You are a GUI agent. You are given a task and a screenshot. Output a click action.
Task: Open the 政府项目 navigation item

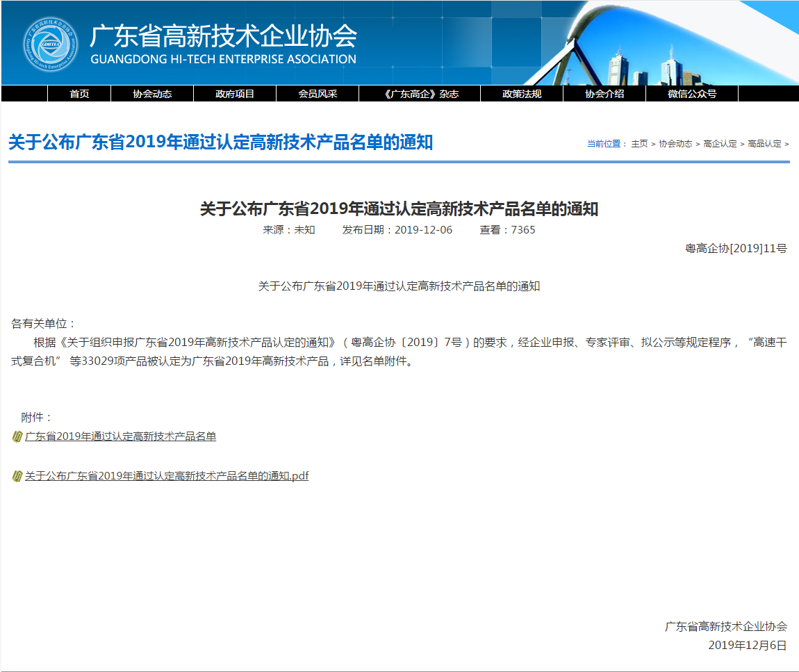pos(235,94)
